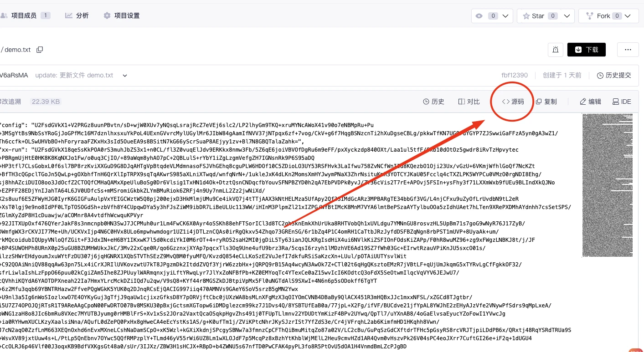The width and height of the screenshot is (644, 352).
Task: Go to 项目设置 project settings tab
Action: coord(121,15)
